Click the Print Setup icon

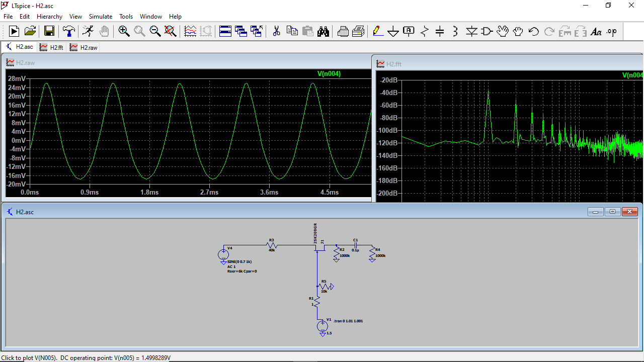coord(358,31)
